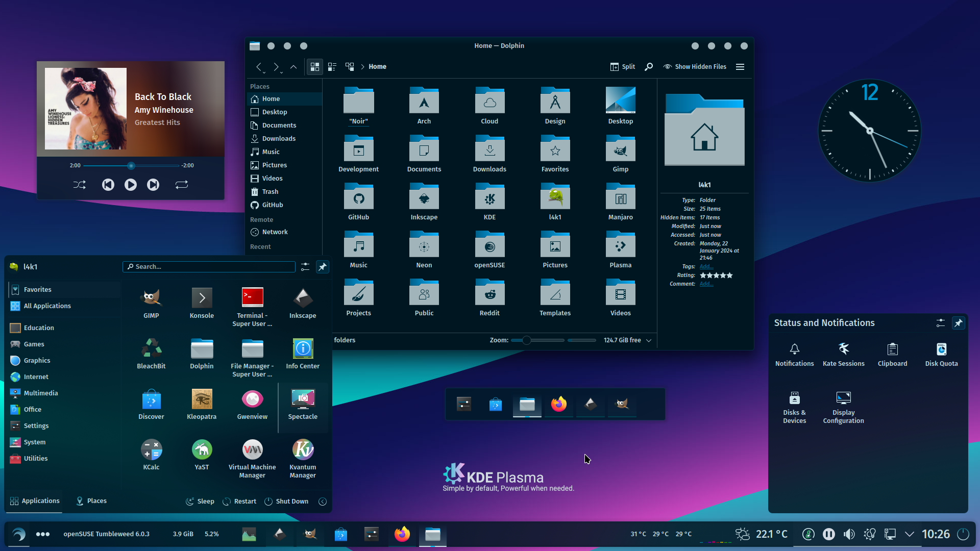Image resolution: width=980 pixels, height=551 pixels.
Task: Open the GitHub folder icon in Dolphin
Action: (x=358, y=202)
